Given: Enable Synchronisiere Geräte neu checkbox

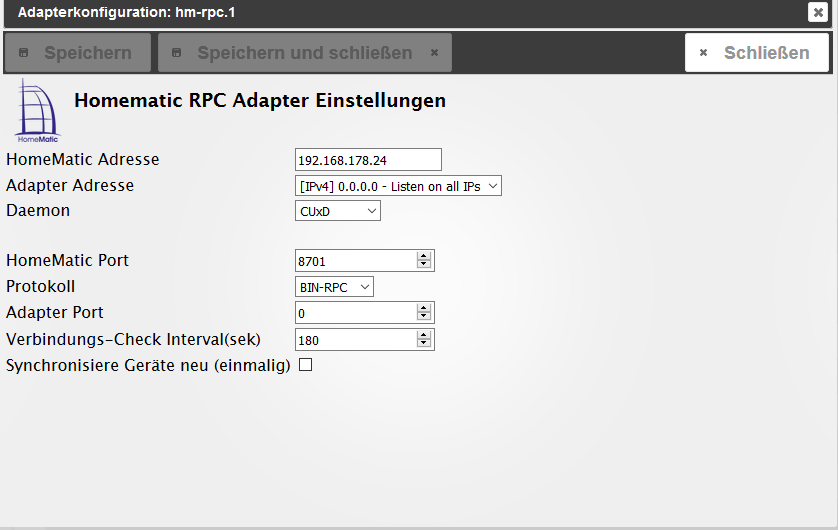Looking at the screenshot, I should [305, 365].
